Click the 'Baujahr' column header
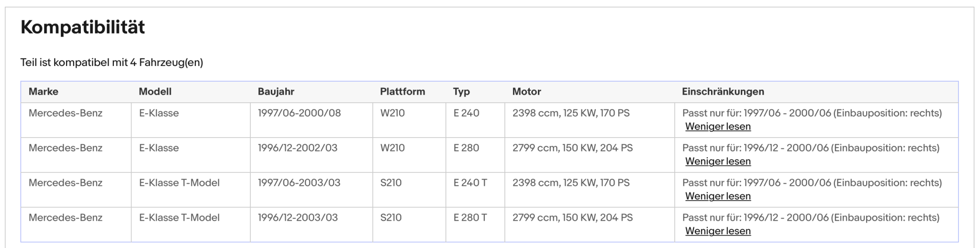This screenshot has width=980, height=248. [276, 92]
